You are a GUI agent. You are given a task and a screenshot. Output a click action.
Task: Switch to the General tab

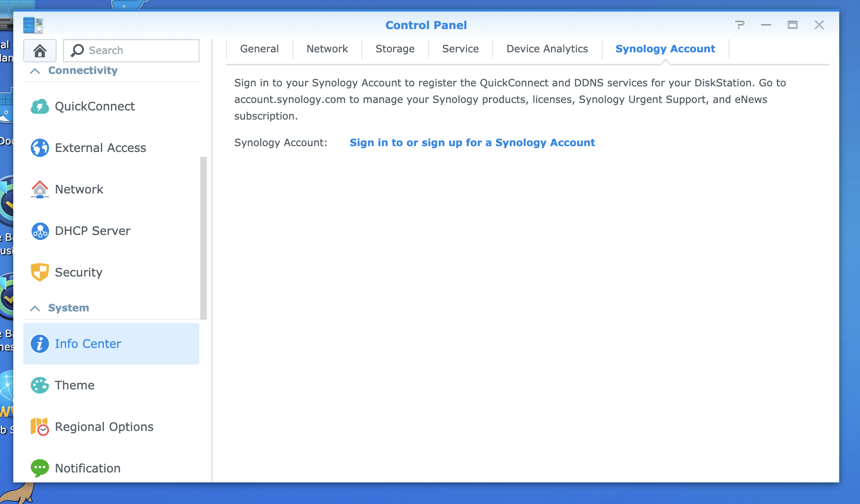coord(259,49)
